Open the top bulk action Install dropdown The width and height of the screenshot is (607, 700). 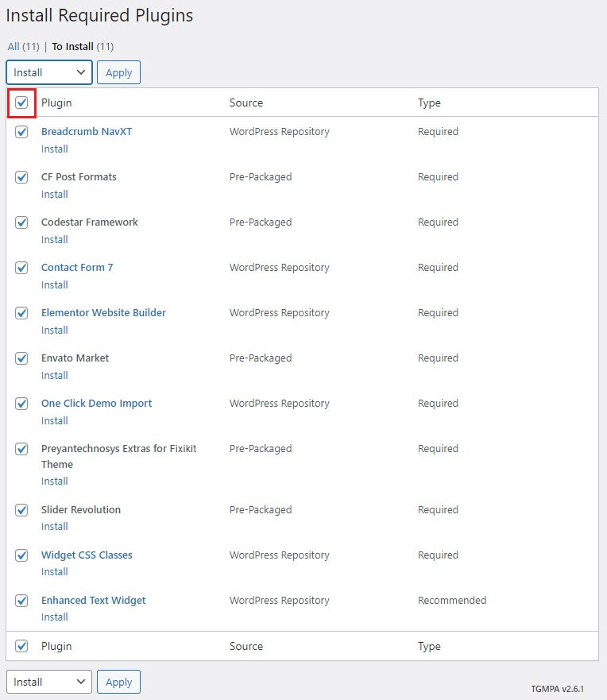[x=49, y=72]
